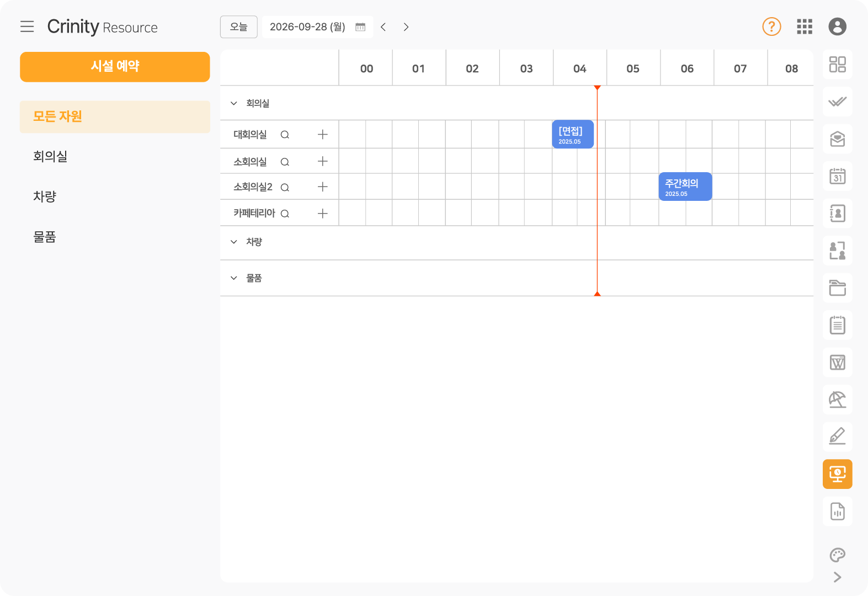Open the theme palette icon
The image size is (868, 596).
837,555
